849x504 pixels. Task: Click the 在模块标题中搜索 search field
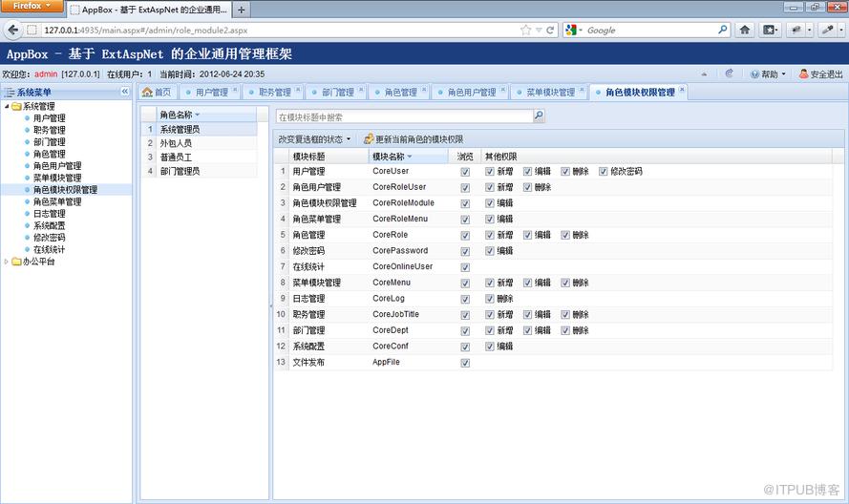(x=405, y=116)
